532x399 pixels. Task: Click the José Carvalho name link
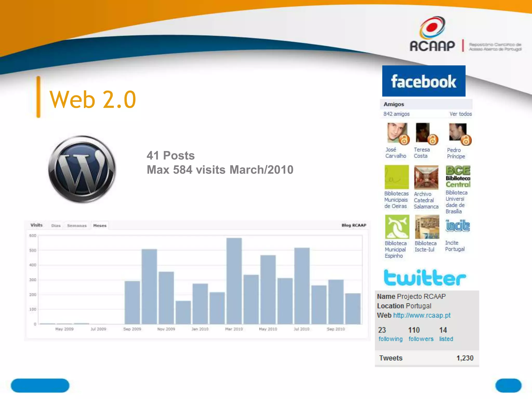[x=396, y=153]
